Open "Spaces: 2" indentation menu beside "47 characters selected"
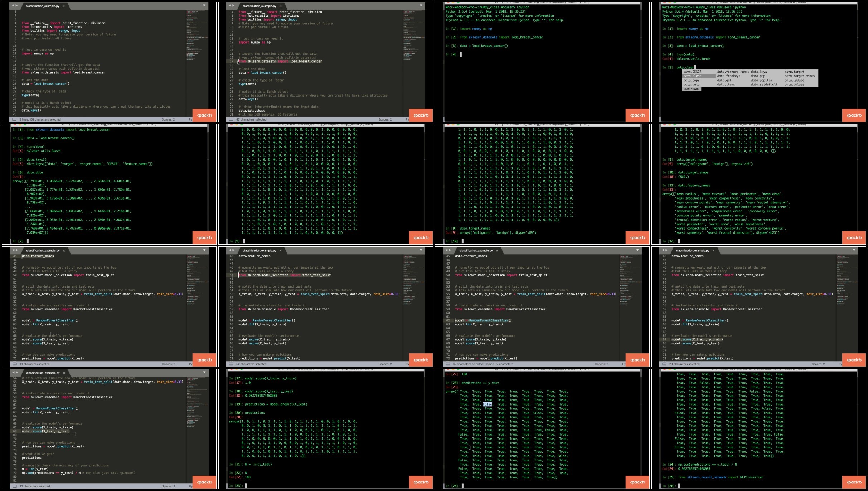 [385, 119]
